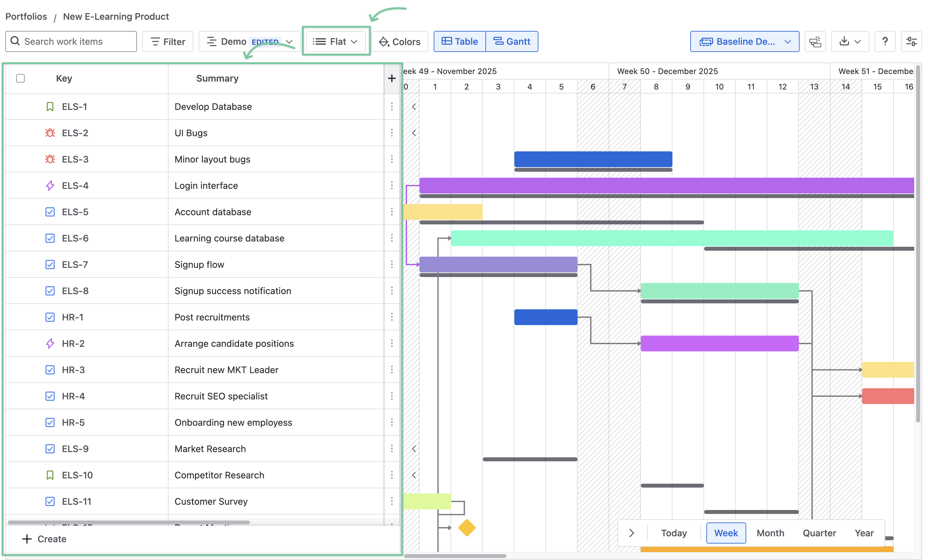Switch timeline scale to Quarter
Viewport: 928px width, 560px height.
click(x=819, y=533)
